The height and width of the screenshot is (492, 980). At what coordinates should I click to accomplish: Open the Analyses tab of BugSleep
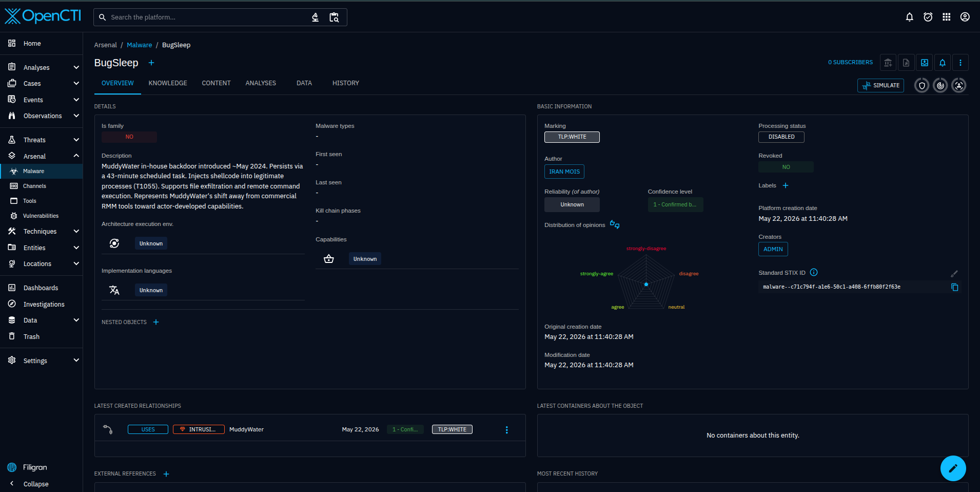tap(261, 83)
